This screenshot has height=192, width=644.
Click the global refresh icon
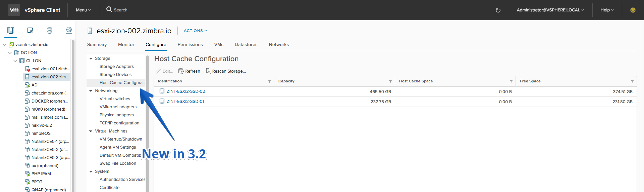coord(498,10)
